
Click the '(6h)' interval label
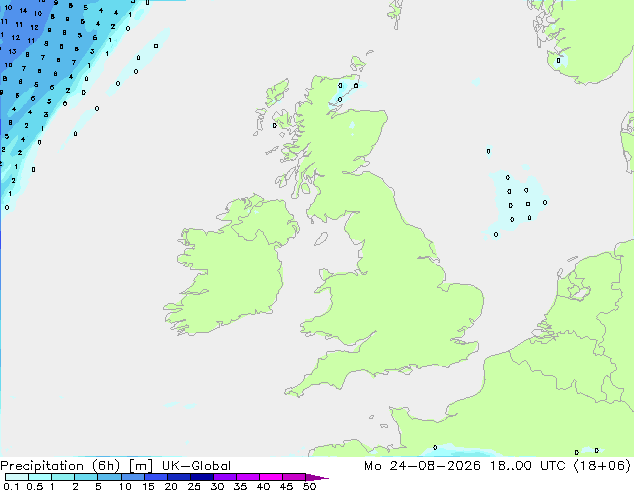106,466
